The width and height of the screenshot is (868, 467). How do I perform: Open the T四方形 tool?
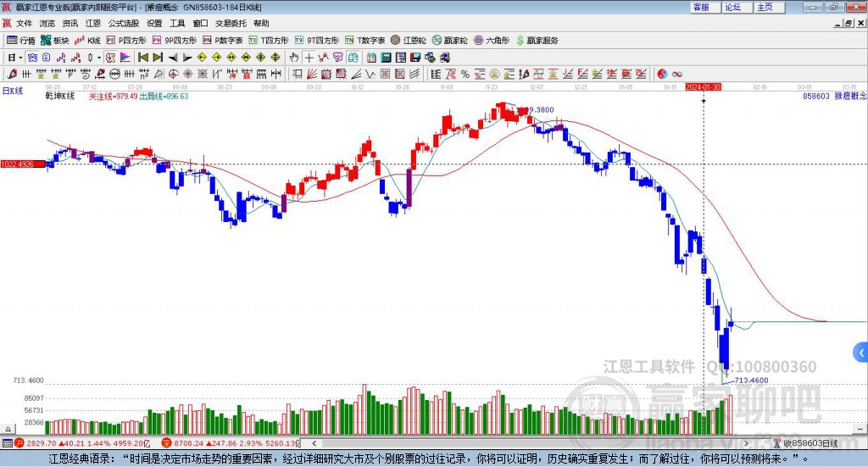269,41
